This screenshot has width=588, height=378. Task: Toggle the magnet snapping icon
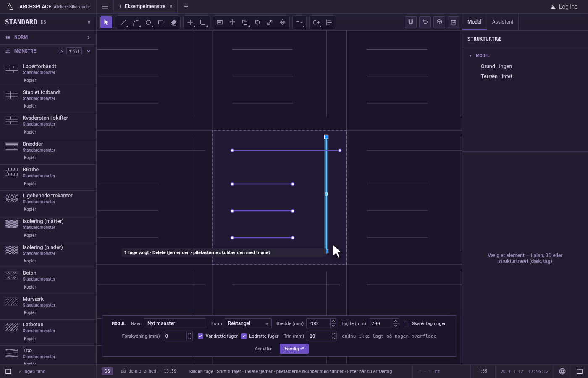pos(411,22)
